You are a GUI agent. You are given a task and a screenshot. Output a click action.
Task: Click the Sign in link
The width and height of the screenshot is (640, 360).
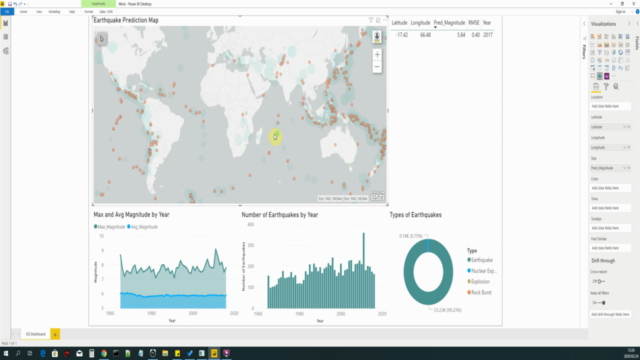[x=620, y=11]
